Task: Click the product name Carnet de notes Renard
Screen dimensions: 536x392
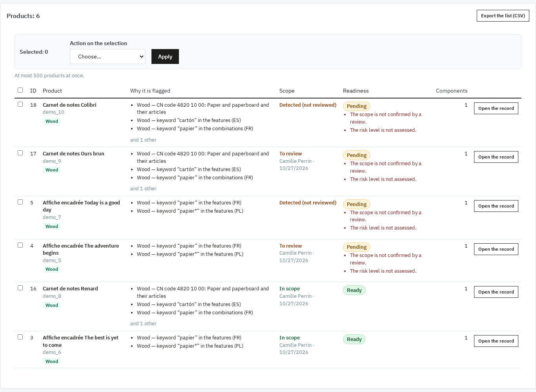Action: pyautogui.click(x=70, y=289)
